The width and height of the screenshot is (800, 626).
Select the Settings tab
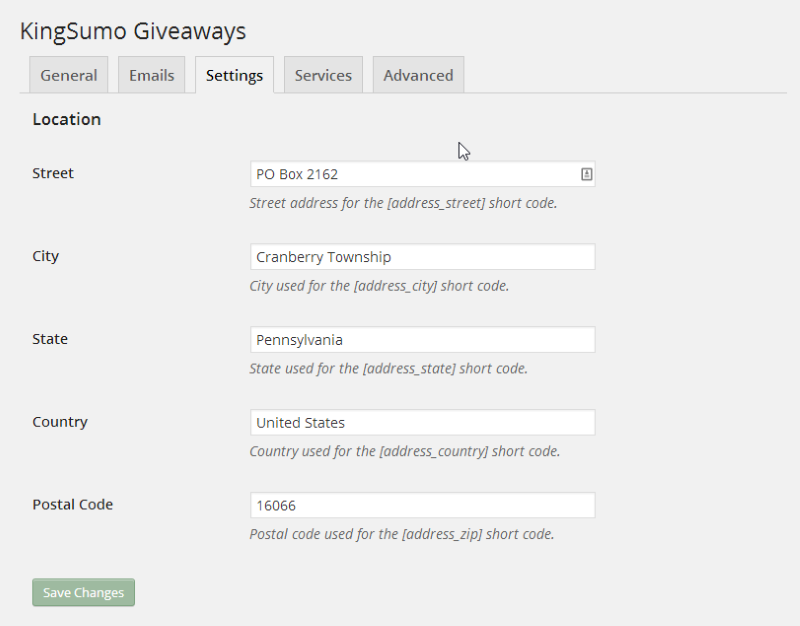(234, 75)
